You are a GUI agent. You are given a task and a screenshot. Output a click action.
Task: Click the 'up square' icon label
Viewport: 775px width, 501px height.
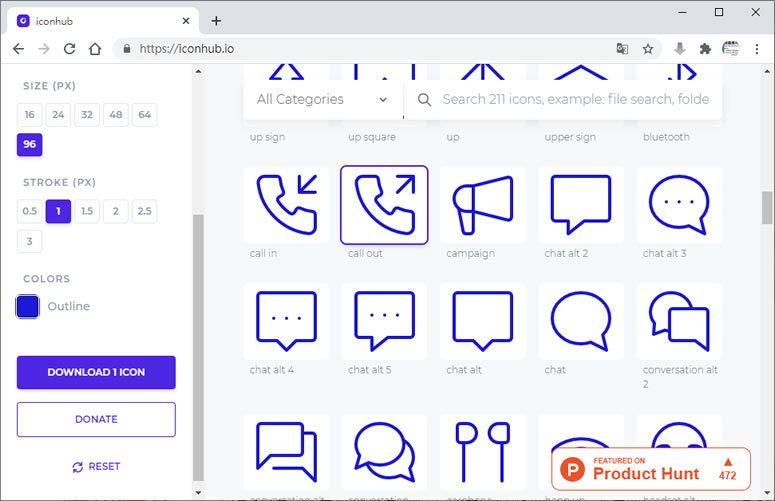pyautogui.click(x=372, y=137)
